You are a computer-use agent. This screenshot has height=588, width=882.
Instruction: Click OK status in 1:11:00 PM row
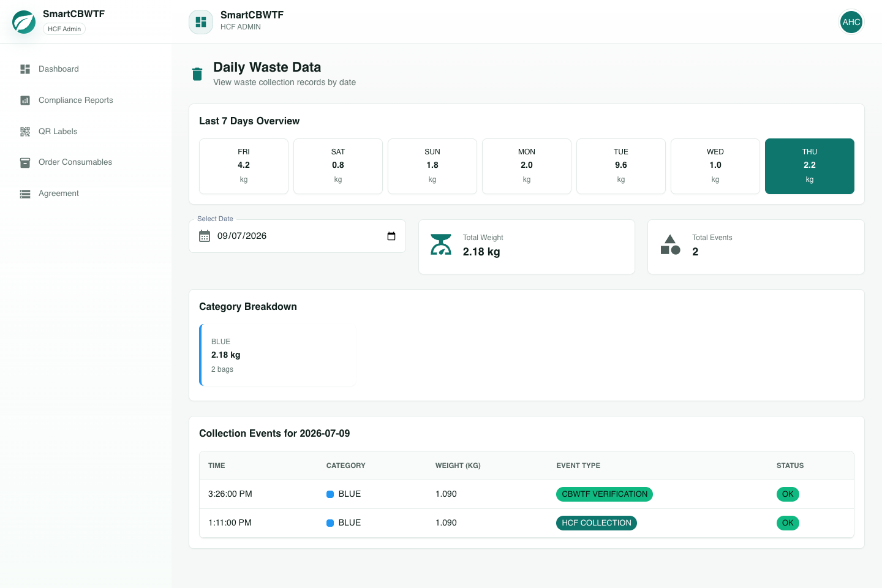[788, 523]
